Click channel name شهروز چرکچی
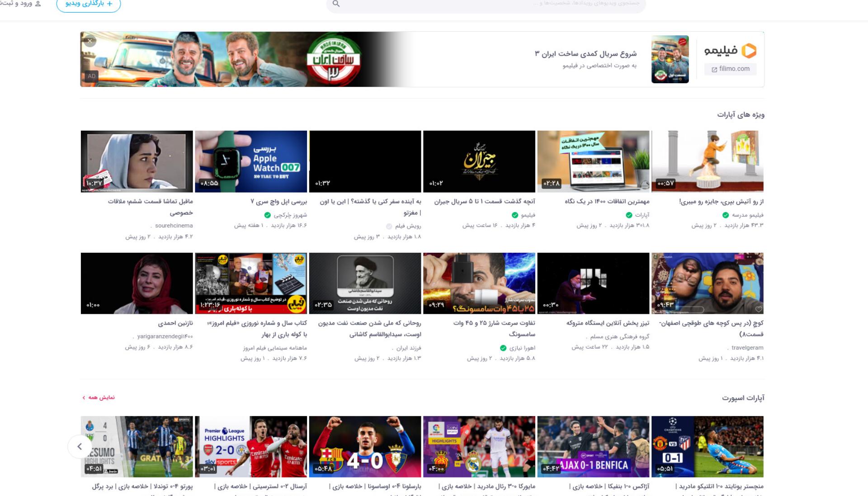The height and width of the screenshot is (496, 868). click(x=290, y=215)
